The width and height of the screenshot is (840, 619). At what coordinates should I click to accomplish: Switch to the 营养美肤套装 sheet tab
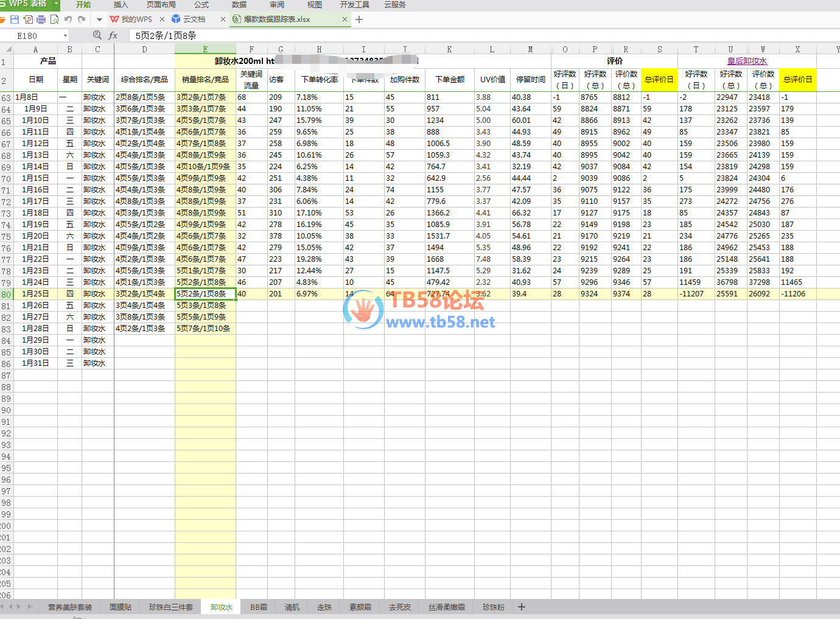[x=70, y=607]
